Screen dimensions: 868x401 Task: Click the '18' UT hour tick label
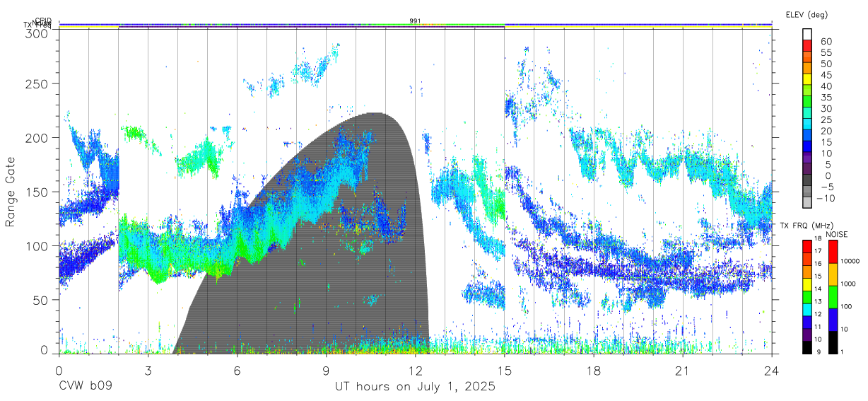tap(593, 371)
